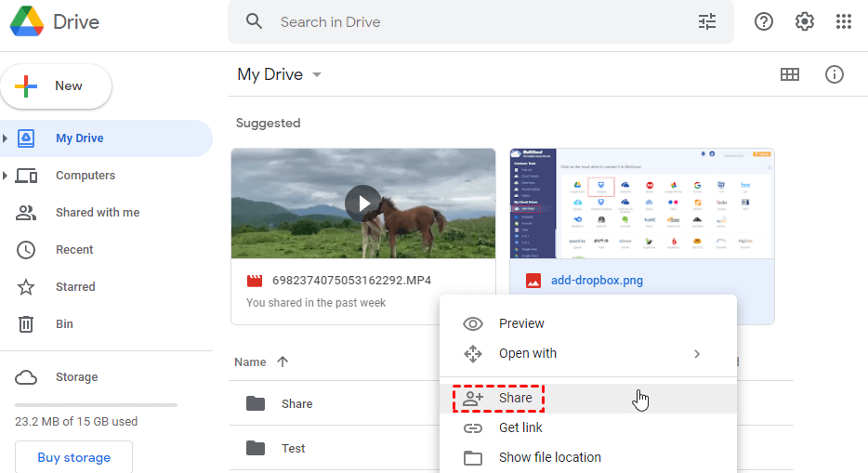Click the Help question mark icon
Image resolution: width=868 pixels, height=473 pixels.
(764, 22)
